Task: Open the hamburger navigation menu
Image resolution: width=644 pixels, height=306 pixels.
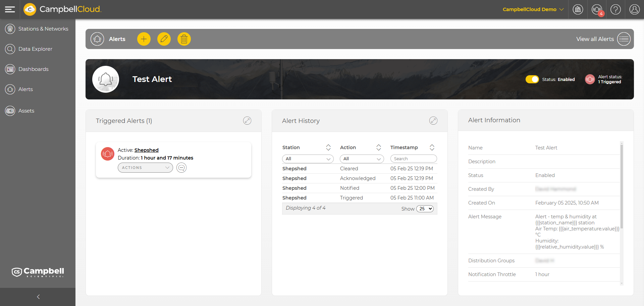Action: [10, 9]
